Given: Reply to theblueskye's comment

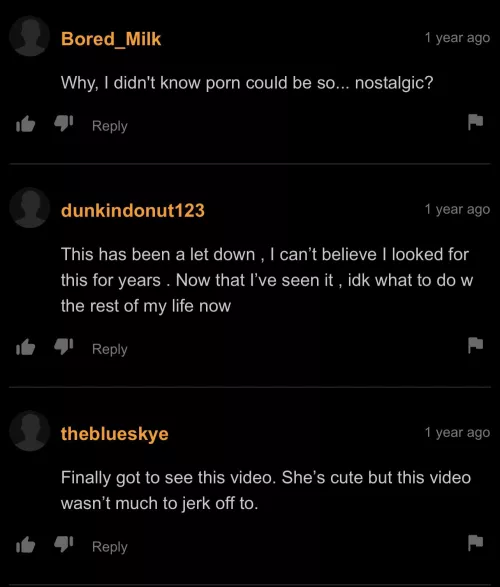Looking at the screenshot, I should (x=110, y=547).
